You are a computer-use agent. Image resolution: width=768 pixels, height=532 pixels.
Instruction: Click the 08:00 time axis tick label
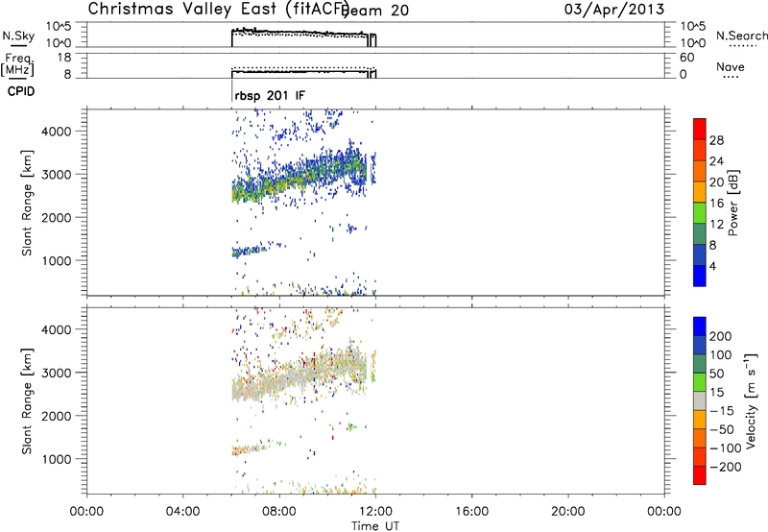[x=279, y=512]
